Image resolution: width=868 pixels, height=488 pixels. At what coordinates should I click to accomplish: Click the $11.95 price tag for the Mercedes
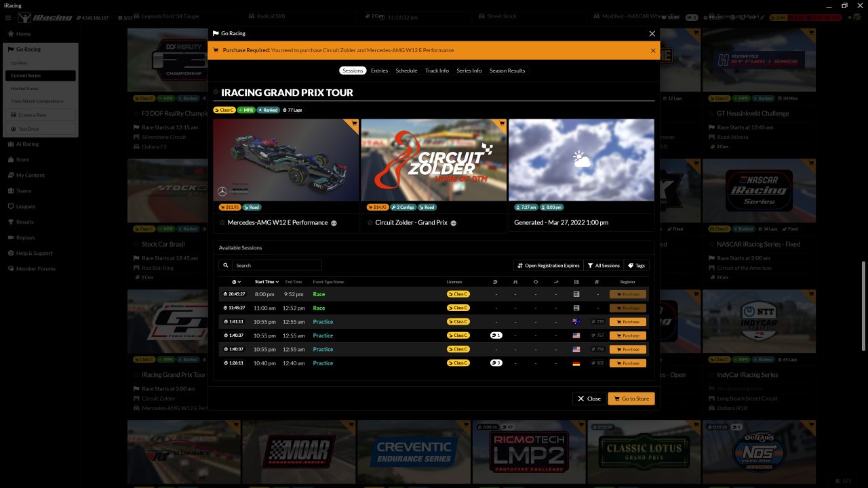point(229,207)
